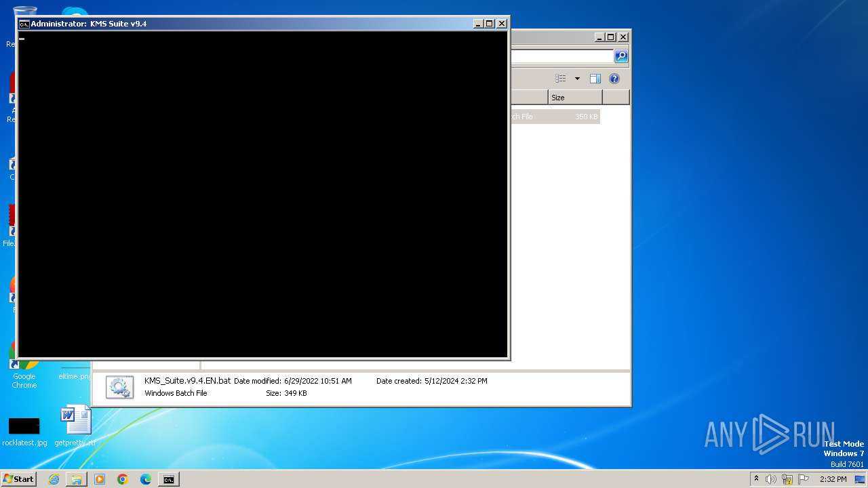Select the eltime.png desktop file label
Screen dimensions: 868x488
click(x=75, y=376)
